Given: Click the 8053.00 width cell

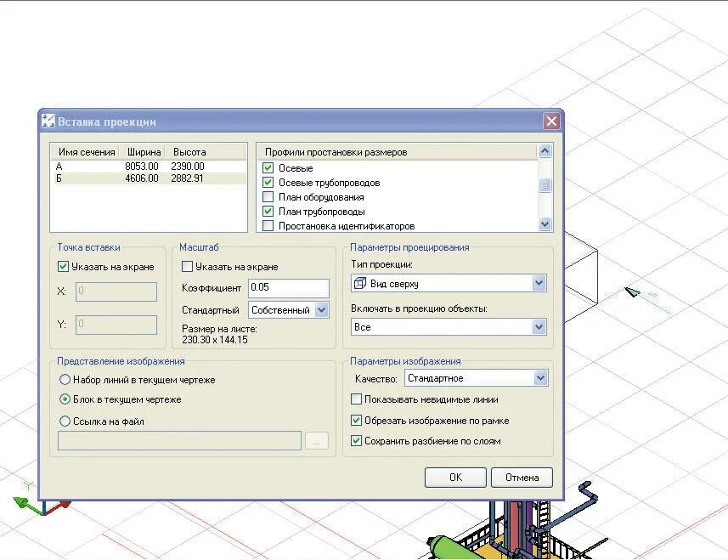Looking at the screenshot, I should point(142,167).
